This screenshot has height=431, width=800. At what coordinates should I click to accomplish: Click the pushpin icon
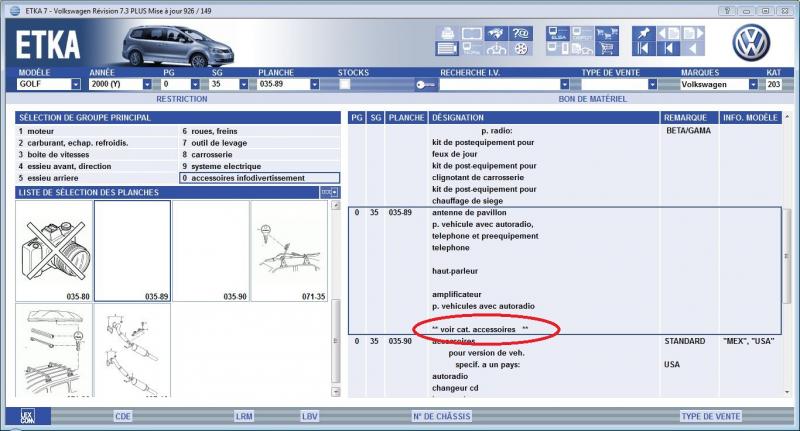click(643, 34)
